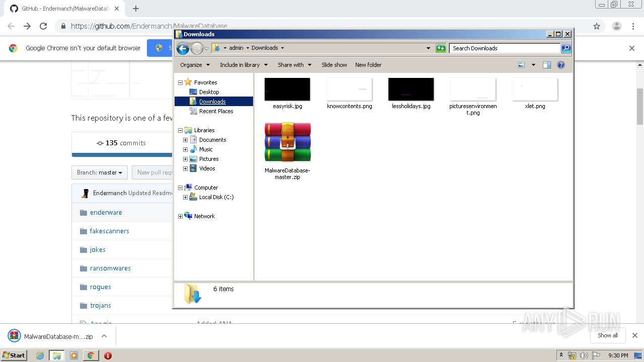Open download options chevron for MalwareDatabase zip
The width and height of the screenshot is (644, 362).
click(x=104, y=336)
